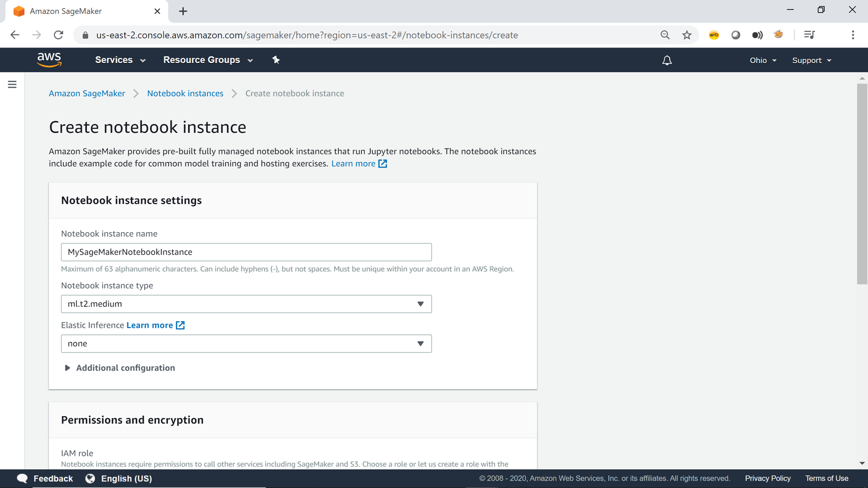Click the AWS logo home icon

tap(49, 60)
